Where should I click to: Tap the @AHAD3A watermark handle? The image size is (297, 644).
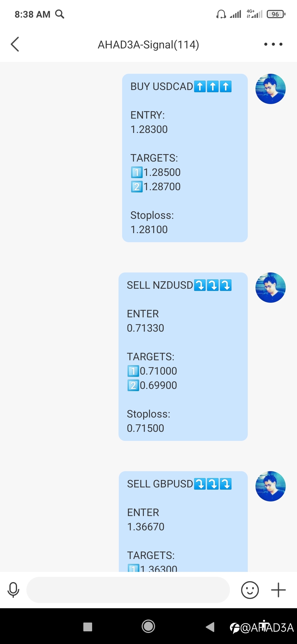point(262,628)
